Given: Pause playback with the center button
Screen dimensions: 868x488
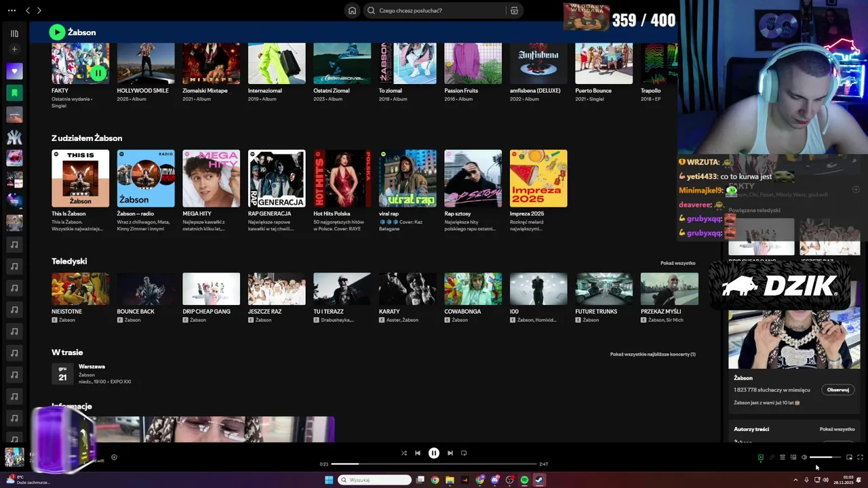Looking at the screenshot, I should pyautogui.click(x=434, y=453).
